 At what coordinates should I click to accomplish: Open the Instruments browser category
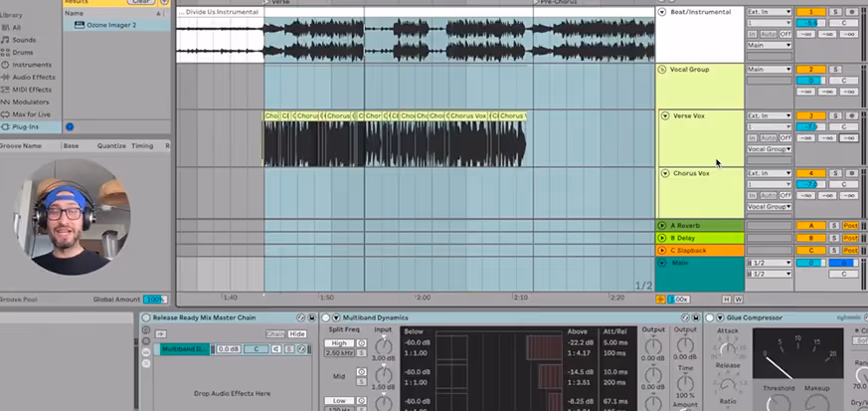pos(32,65)
